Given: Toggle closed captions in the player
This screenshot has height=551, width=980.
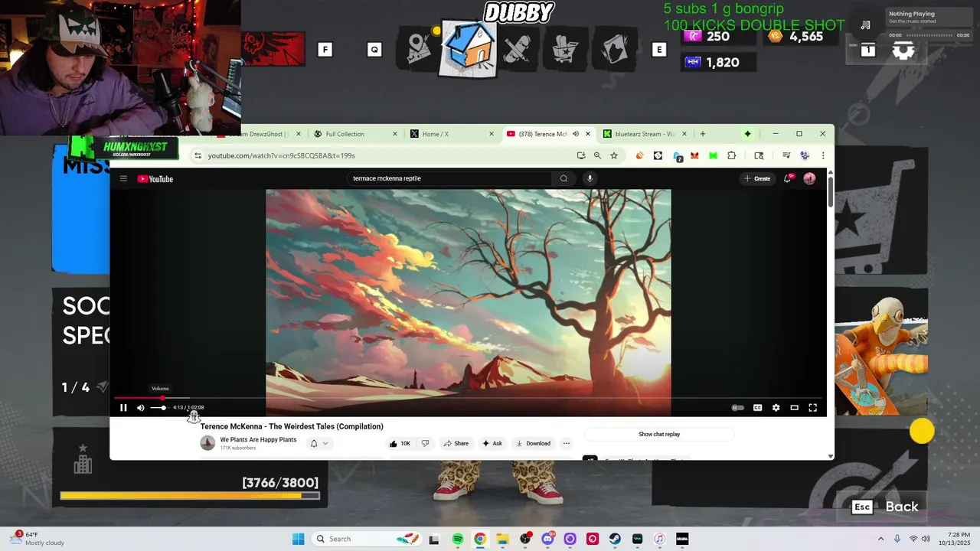Looking at the screenshot, I should 757,408.
